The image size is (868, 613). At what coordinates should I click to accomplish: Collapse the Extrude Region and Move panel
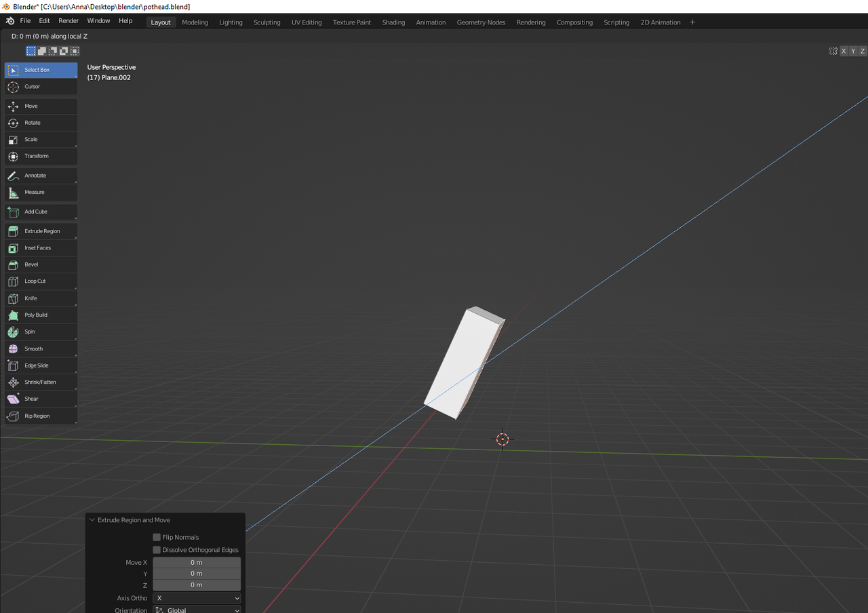point(92,520)
